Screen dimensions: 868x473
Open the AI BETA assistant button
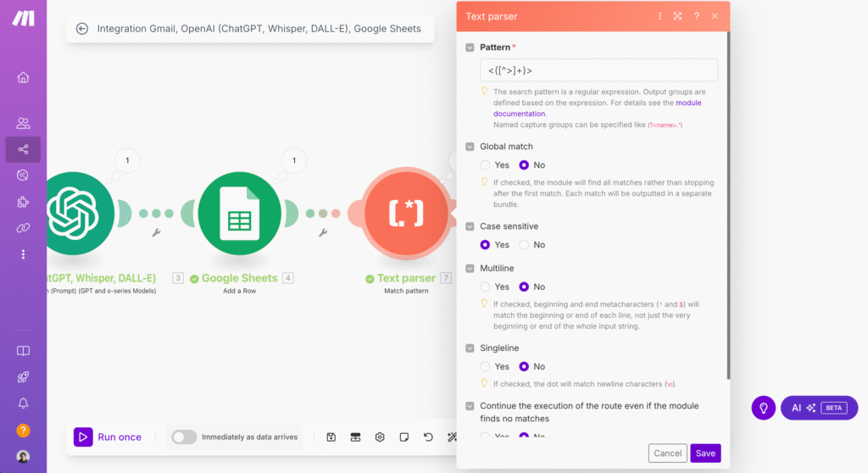pyautogui.click(x=819, y=409)
